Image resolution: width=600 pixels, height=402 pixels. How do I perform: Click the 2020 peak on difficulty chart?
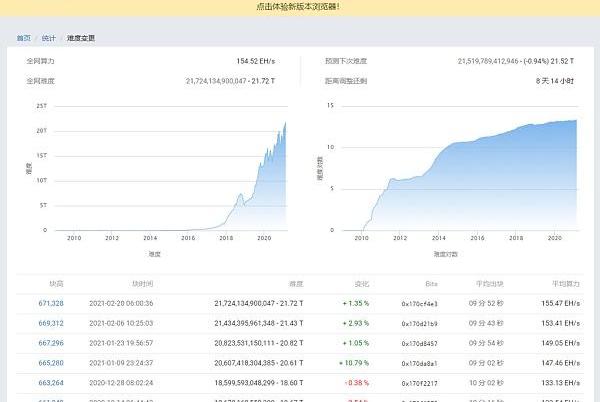pos(284,125)
